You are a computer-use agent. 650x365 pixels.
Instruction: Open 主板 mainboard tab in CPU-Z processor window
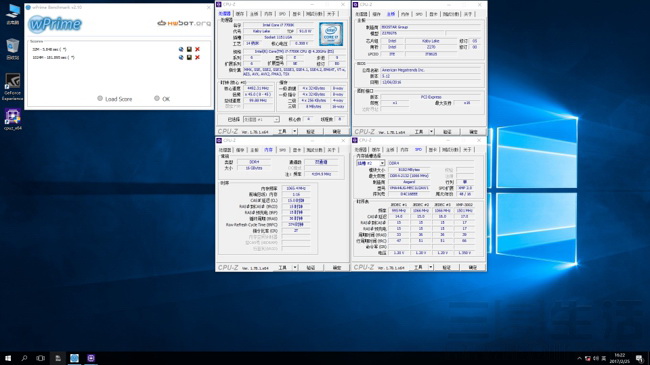[254, 14]
